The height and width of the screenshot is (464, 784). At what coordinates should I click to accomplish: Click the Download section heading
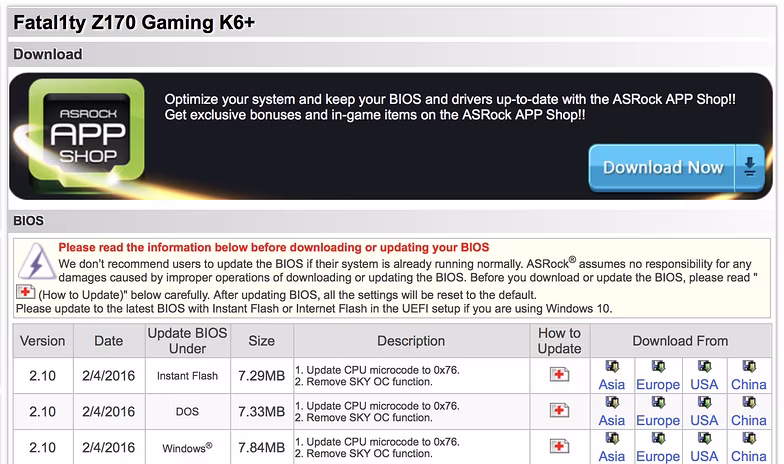(48, 54)
